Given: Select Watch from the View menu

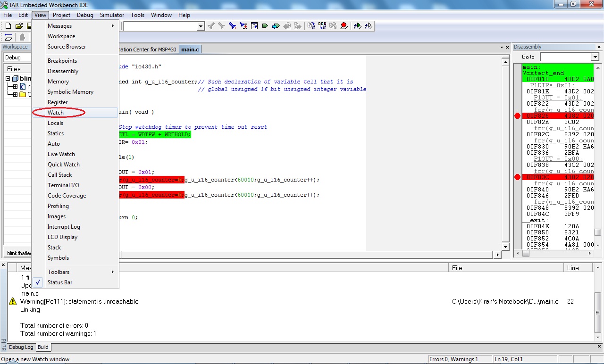Looking at the screenshot, I should (56, 113).
